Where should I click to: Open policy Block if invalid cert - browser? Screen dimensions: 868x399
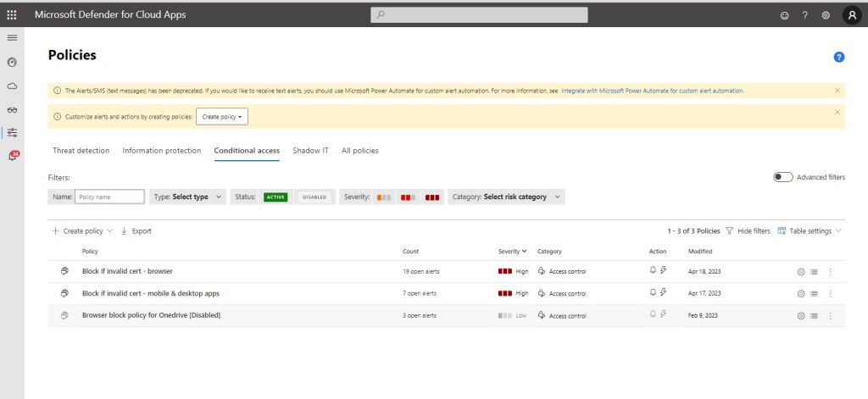127,271
